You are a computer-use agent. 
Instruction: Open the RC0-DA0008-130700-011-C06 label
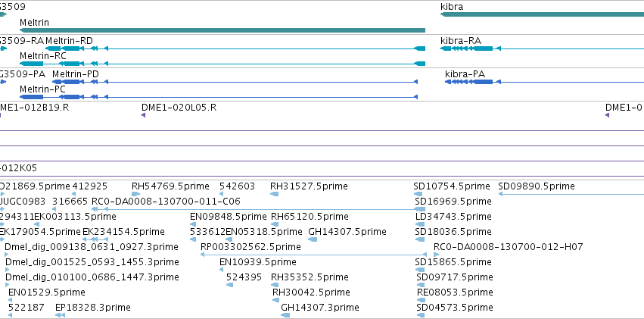pyautogui.click(x=166, y=202)
